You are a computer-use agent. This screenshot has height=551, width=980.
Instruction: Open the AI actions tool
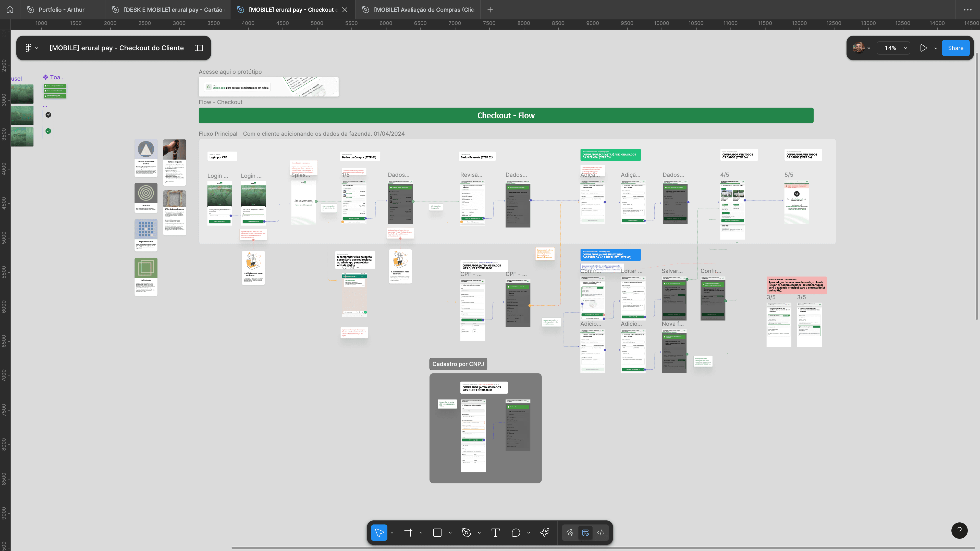pos(545,533)
